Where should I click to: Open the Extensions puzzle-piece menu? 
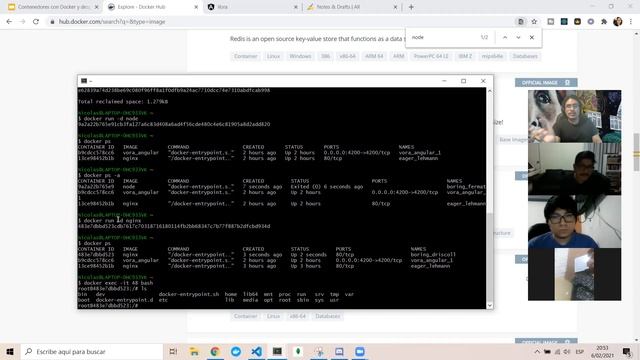pos(604,22)
